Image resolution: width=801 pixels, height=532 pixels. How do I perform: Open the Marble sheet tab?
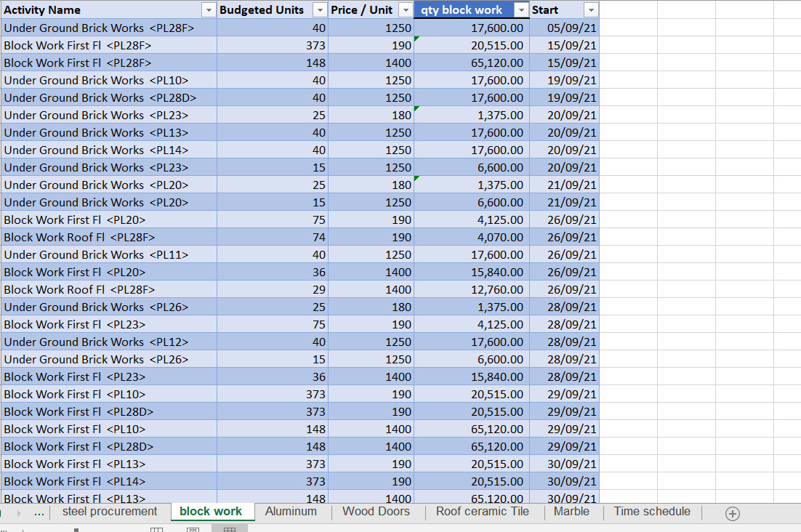point(571,512)
